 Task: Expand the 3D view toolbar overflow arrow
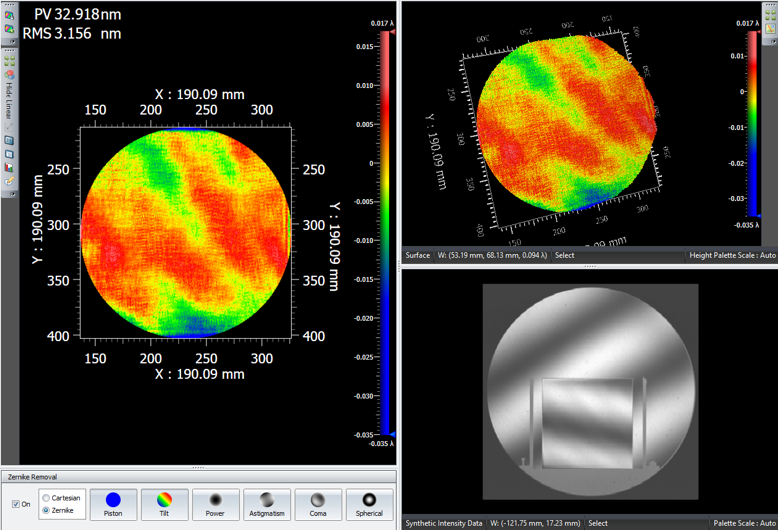click(770, 42)
